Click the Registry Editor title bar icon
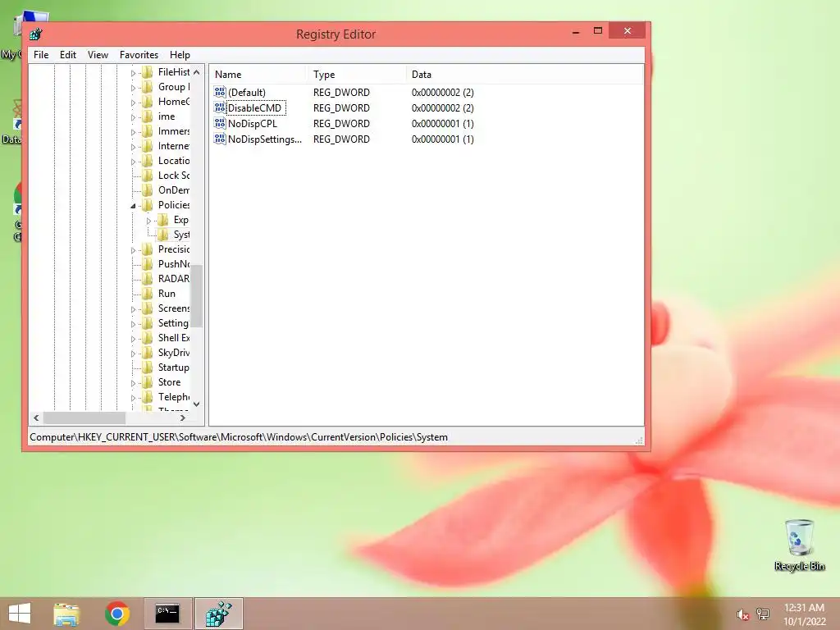840x630 pixels. (36, 34)
